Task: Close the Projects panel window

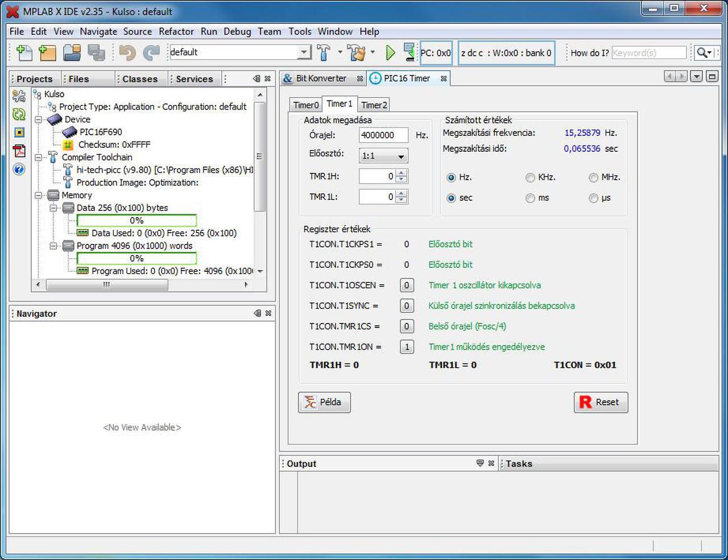Action: (268, 78)
